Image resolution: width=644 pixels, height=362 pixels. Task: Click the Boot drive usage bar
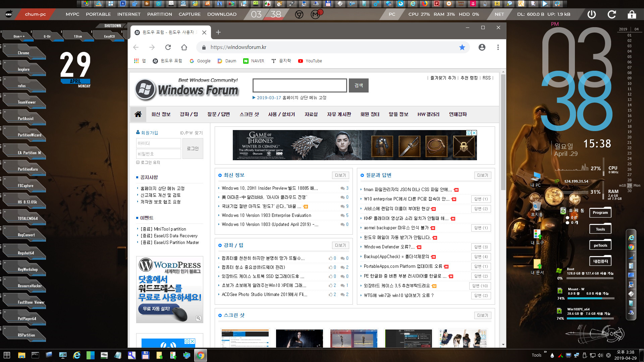click(x=590, y=278)
